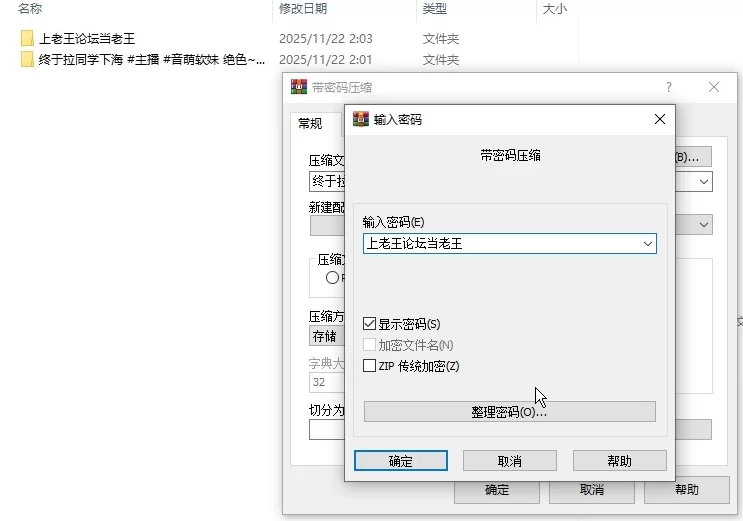
Task: Click the browse (B)... button
Action: [693, 157]
